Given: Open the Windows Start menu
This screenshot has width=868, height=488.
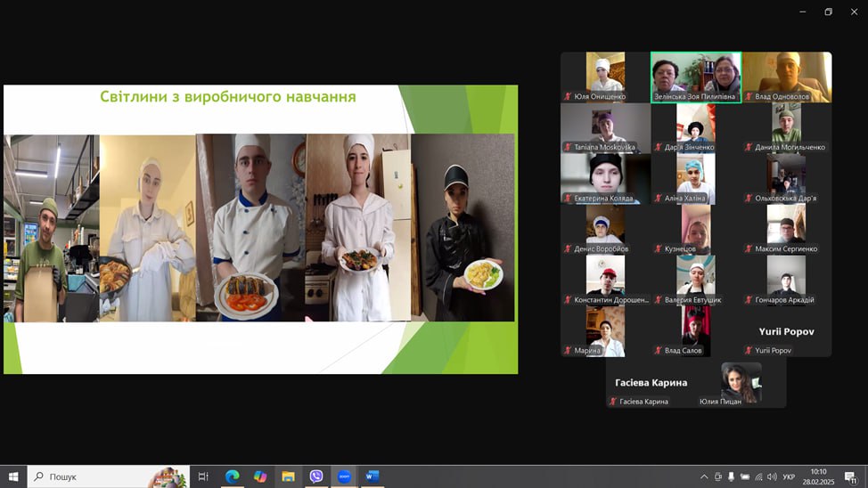Looking at the screenshot, I should [x=13, y=476].
